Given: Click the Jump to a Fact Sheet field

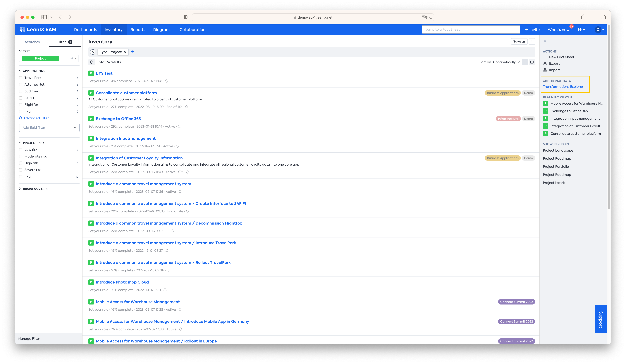Looking at the screenshot, I should coord(471,29).
